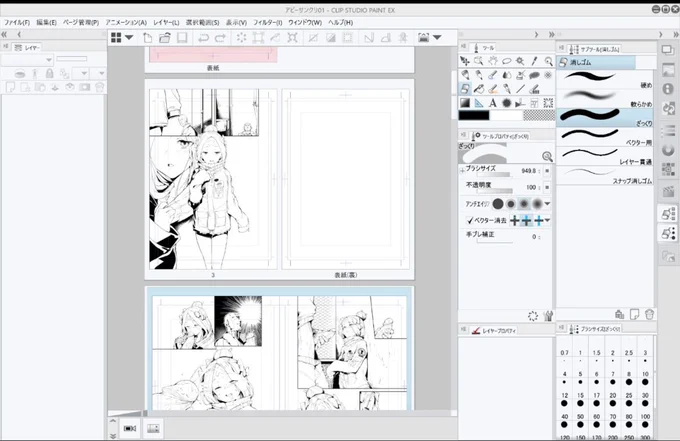Open the 編集(E) menu
Screen dimensions: 680x441
46,22
